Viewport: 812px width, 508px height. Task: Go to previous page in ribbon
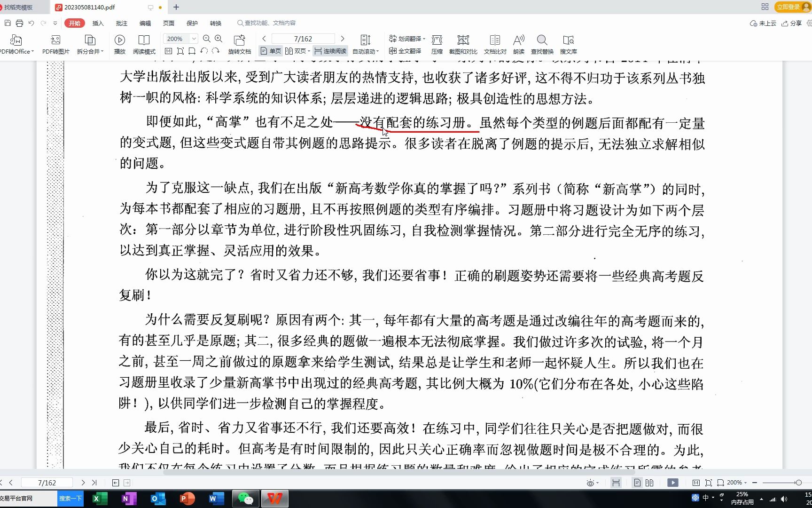pyautogui.click(x=264, y=39)
